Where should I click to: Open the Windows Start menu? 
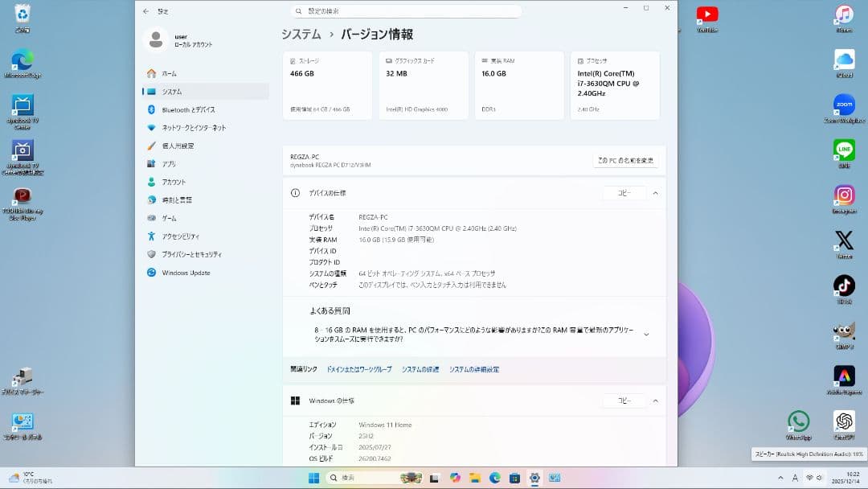tap(313, 477)
